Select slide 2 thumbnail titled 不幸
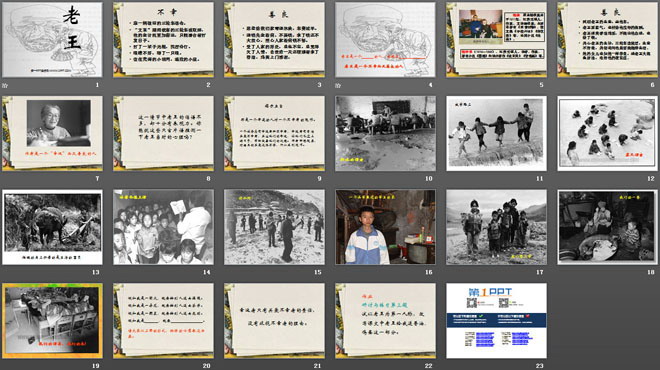Screen dimensions: 660x370 pos(163,40)
